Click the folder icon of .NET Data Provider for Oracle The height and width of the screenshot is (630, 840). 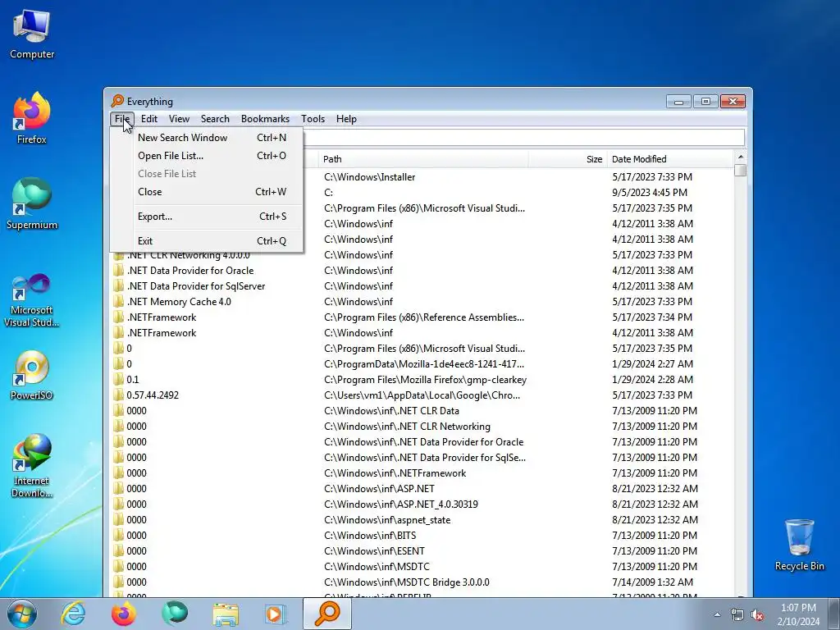(118, 271)
